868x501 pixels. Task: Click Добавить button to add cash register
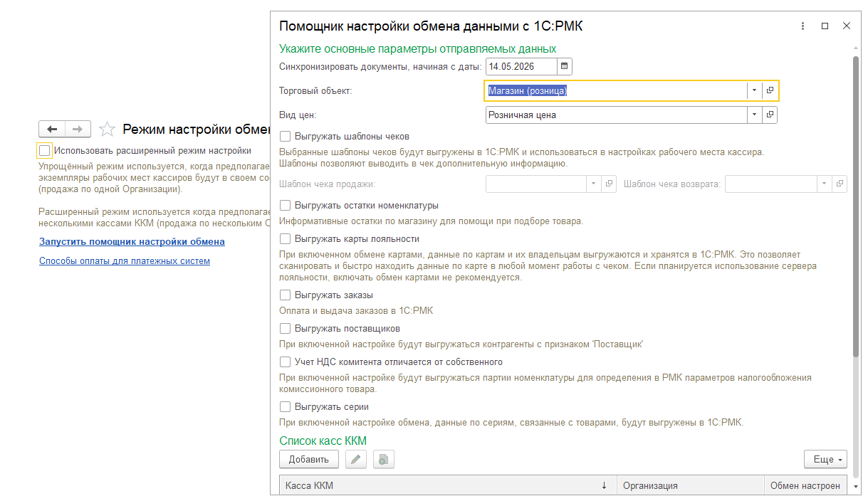[309, 460]
